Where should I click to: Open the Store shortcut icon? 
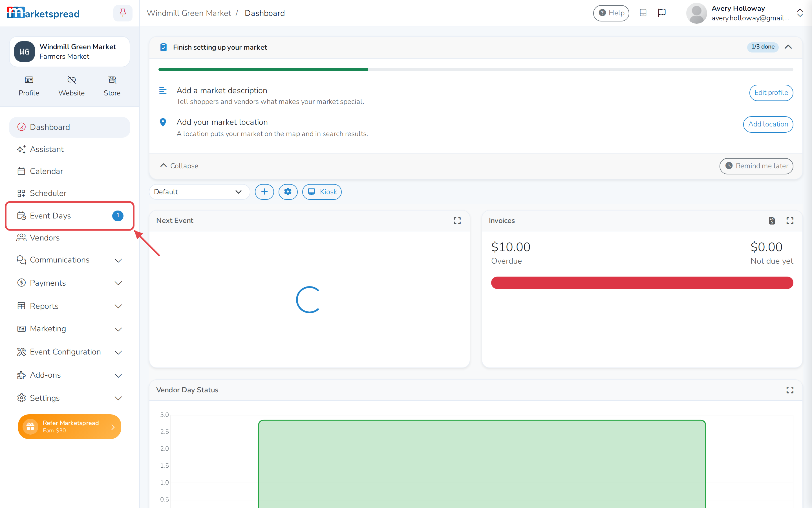tap(112, 80)
